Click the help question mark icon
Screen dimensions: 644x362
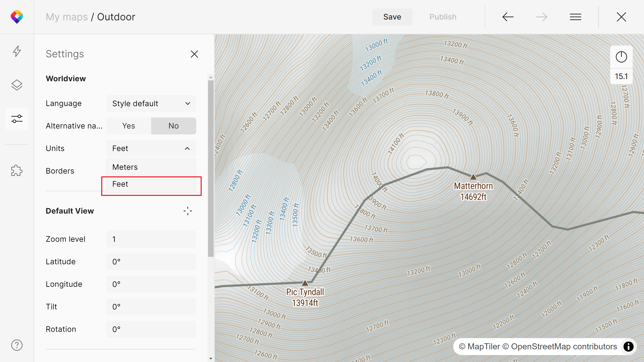(17, 345)
